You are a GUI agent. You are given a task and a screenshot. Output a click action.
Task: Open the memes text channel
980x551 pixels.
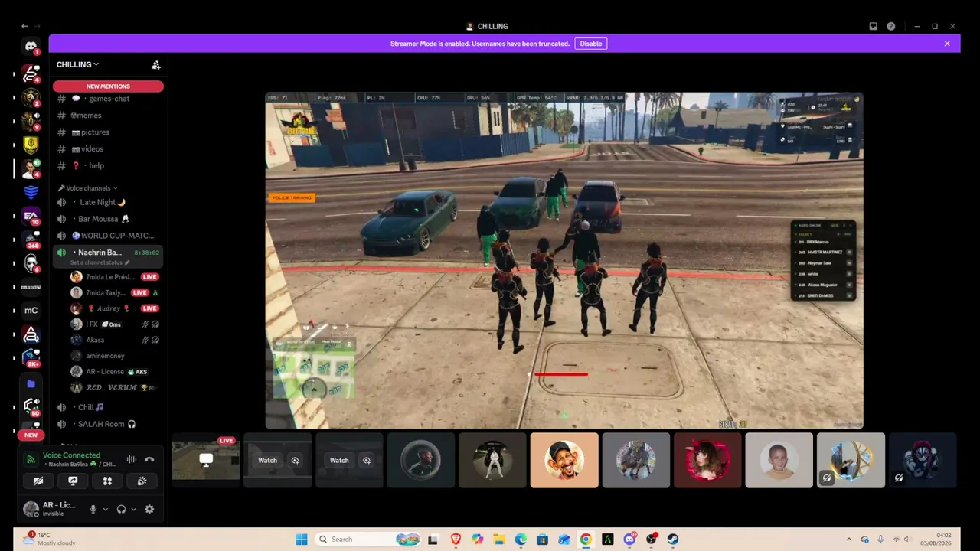tap(108, 116)
